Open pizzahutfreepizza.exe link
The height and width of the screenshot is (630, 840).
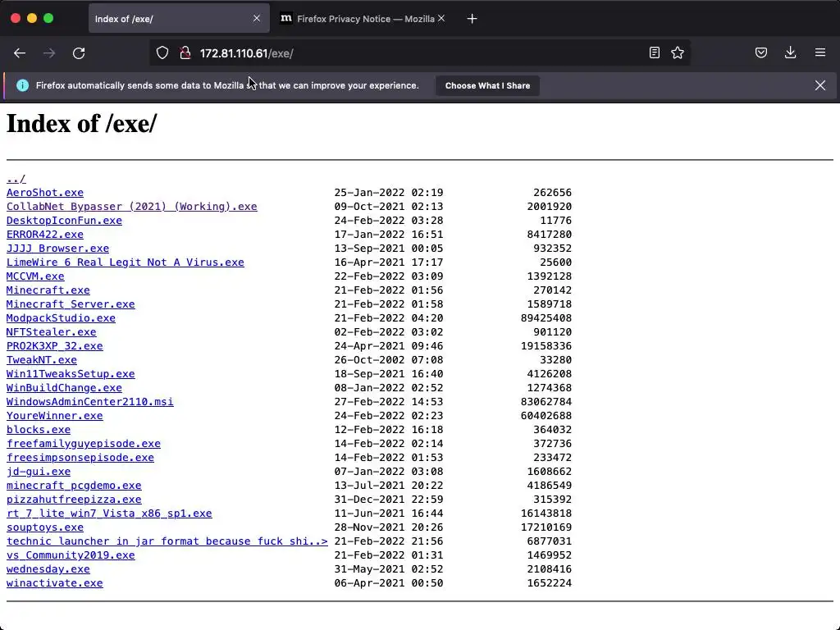74,499
